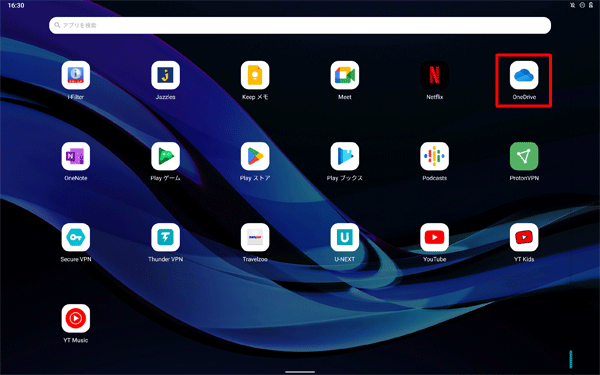
Task: Launch the Podcasts app
Action: point(434,156)
